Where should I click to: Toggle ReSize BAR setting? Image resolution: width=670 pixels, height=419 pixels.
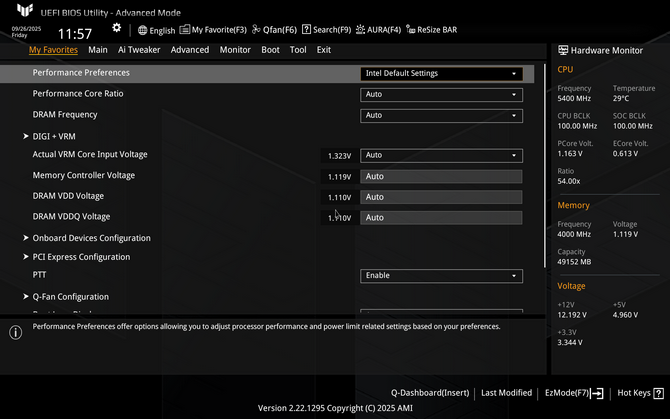click(x=432, y=29)
